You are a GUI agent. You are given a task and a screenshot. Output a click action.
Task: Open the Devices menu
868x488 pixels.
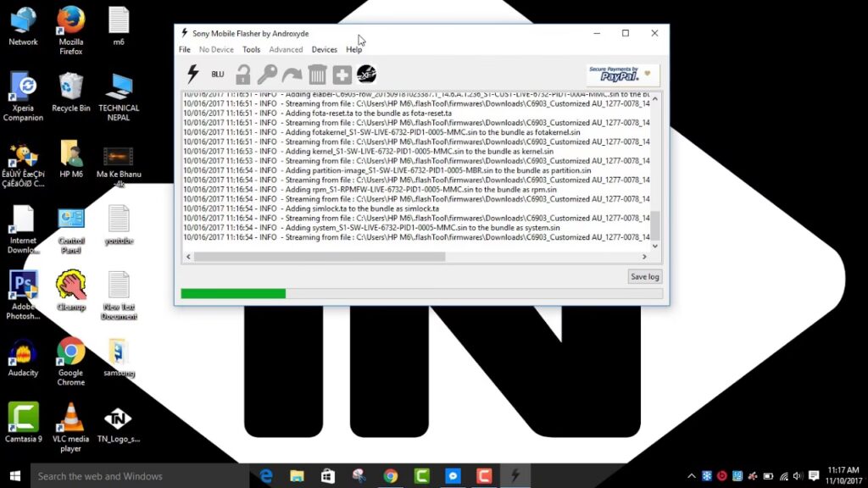point(324,50)
